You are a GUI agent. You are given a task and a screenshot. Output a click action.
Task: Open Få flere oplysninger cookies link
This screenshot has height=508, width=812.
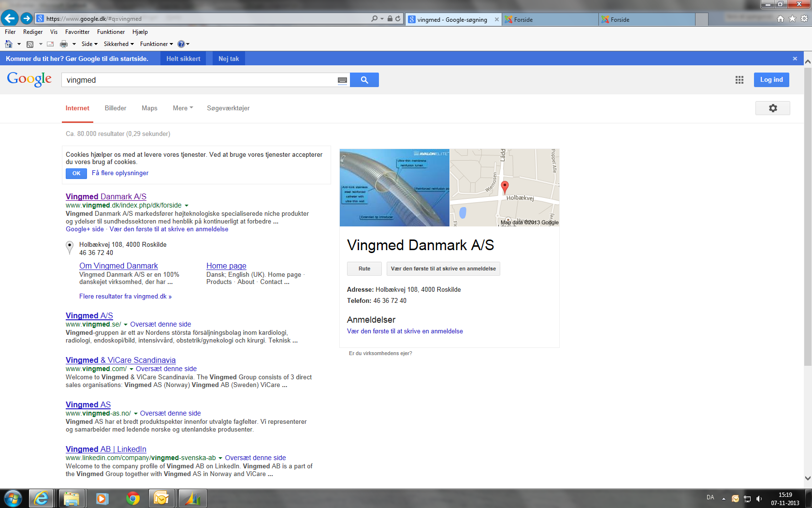pyautogui.click(x=120, y=173)
